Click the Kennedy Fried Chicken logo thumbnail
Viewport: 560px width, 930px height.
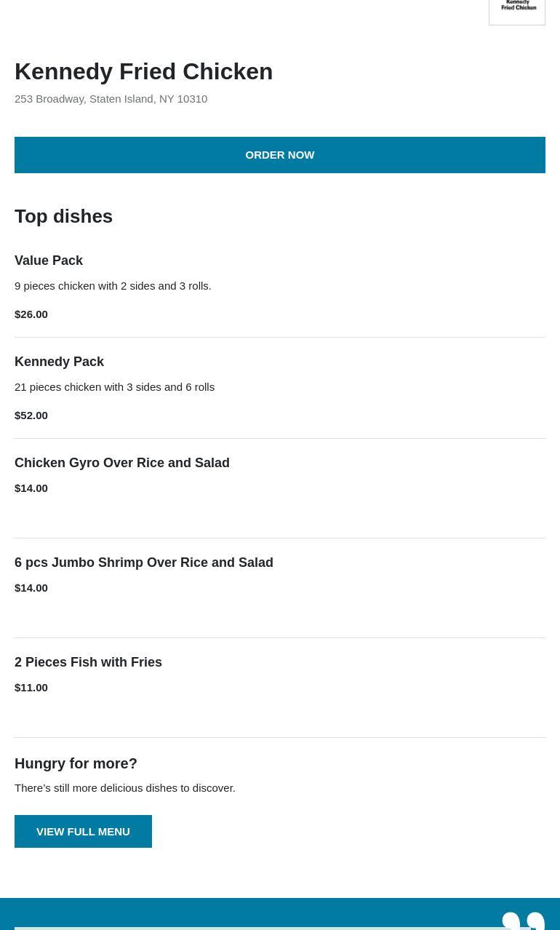pyautogui.click(x=517, y=10)
